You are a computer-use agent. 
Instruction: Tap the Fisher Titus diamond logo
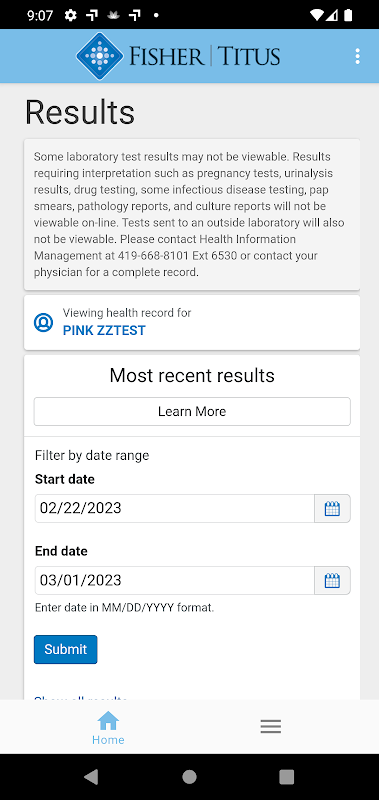100,56
